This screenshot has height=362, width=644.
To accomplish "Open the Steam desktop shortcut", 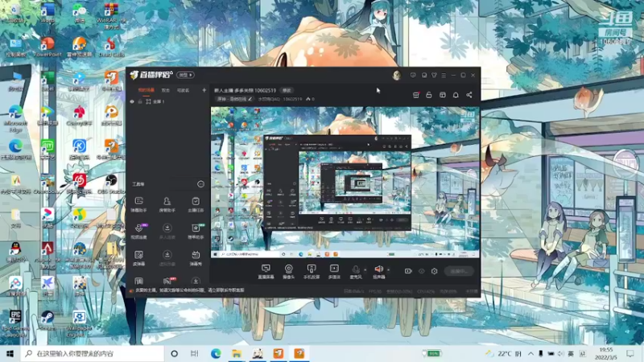I will [x=47, y=320].
